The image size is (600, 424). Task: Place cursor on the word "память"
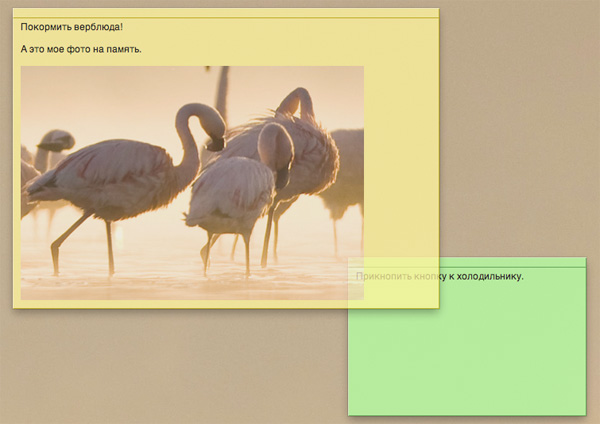click(x=122, y=49)
